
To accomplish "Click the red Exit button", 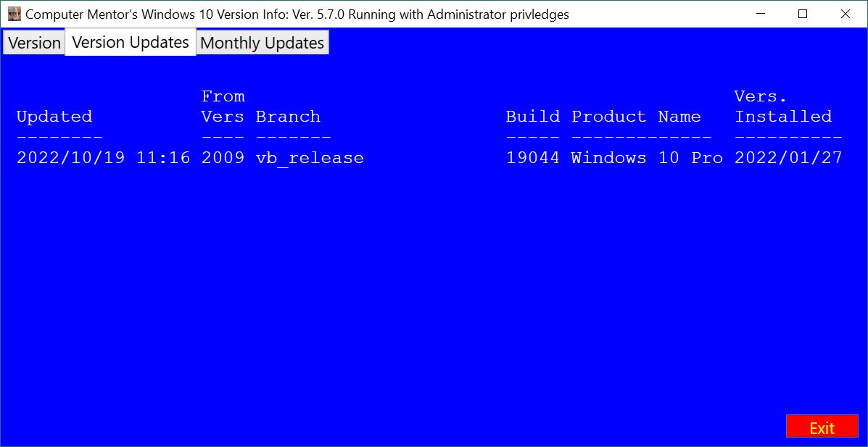I will [x=822, y=427].
